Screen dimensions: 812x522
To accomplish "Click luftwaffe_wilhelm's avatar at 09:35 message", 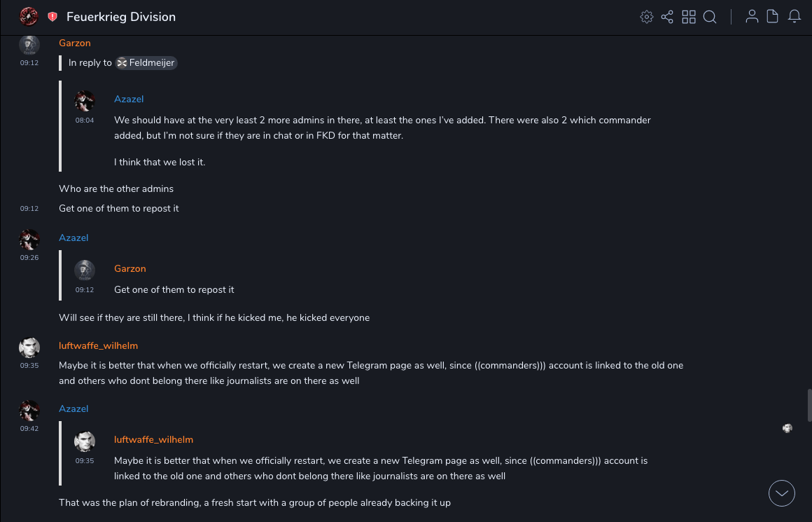I will coord(29,348).
